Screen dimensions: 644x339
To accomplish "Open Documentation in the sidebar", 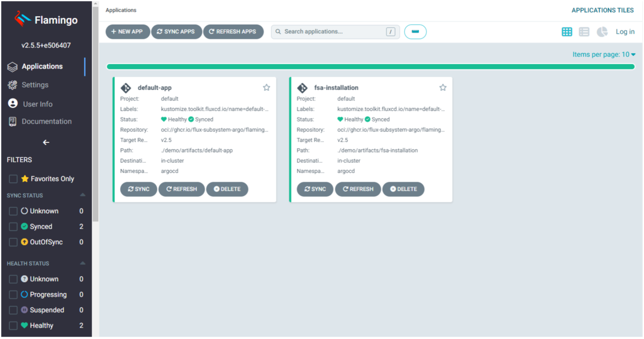I will pos(47,121).
